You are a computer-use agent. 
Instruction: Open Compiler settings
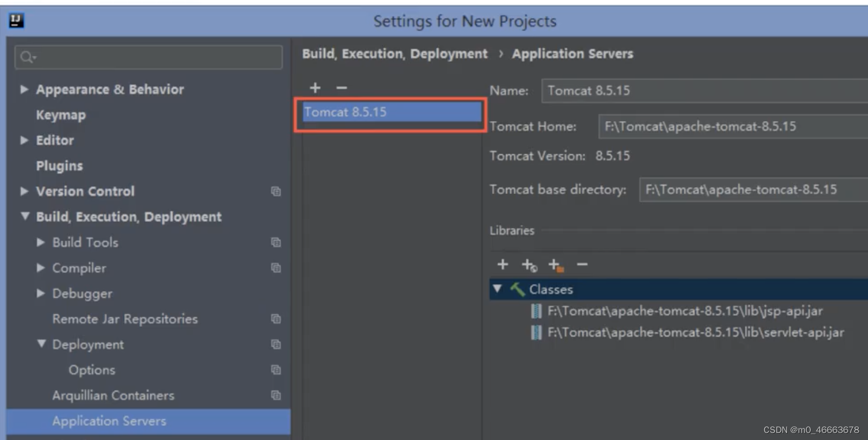coord(79,268)
